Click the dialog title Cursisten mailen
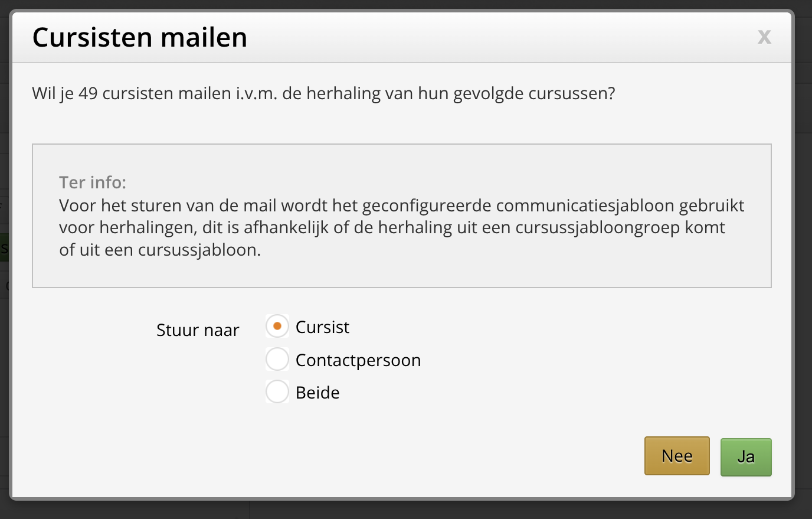The width and height of the screenshot is (812, 519). [x=140, y=37]
